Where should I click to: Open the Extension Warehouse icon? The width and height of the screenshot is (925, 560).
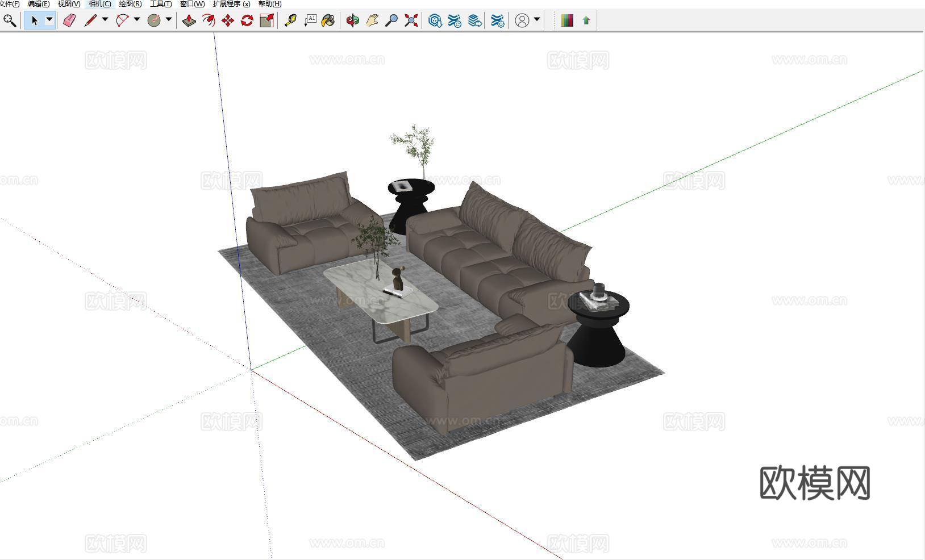[x=455, y=21]
